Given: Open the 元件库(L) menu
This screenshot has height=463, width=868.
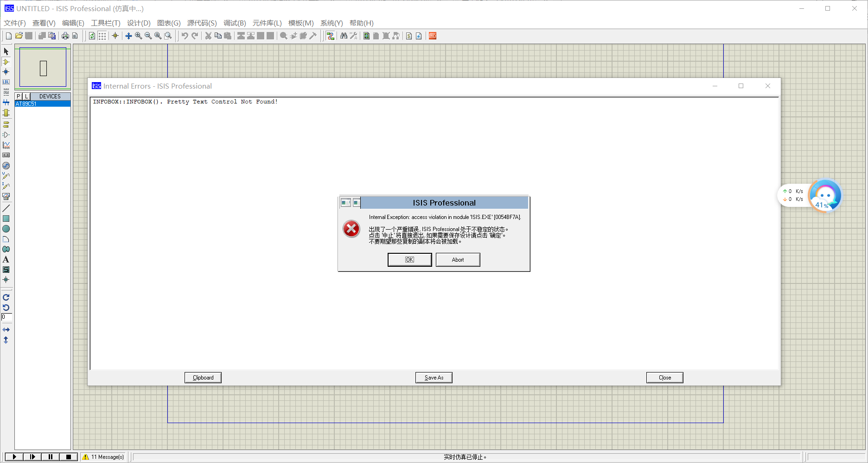Looking at the screenshot, I should coord(267,23).
